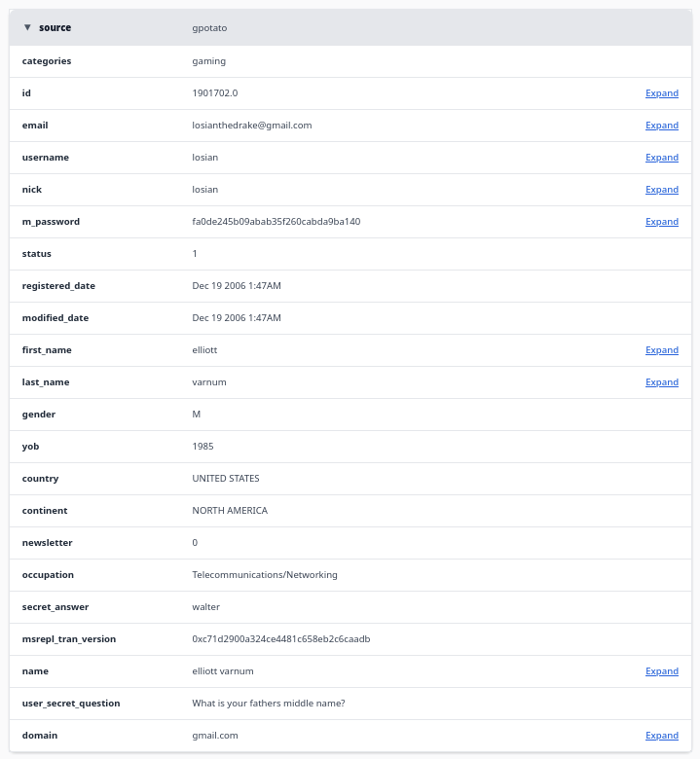Expand the id row

tap(661, 93)
